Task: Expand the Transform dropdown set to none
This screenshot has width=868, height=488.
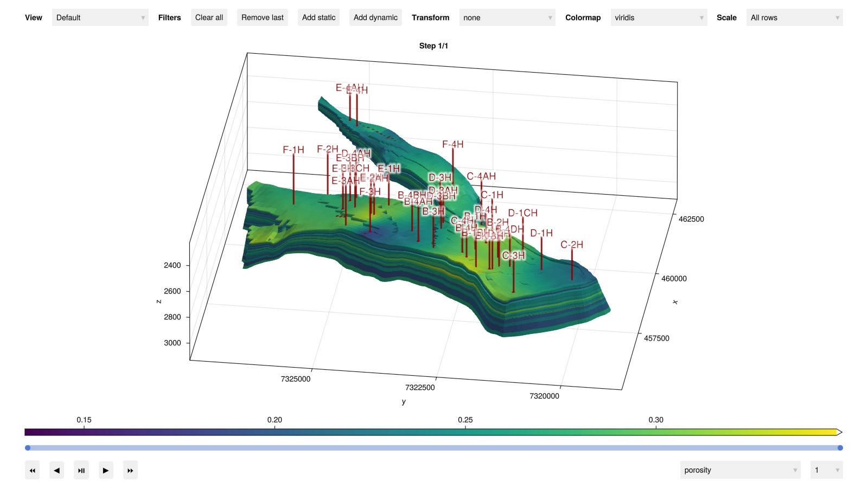Action: pos(507,17)
